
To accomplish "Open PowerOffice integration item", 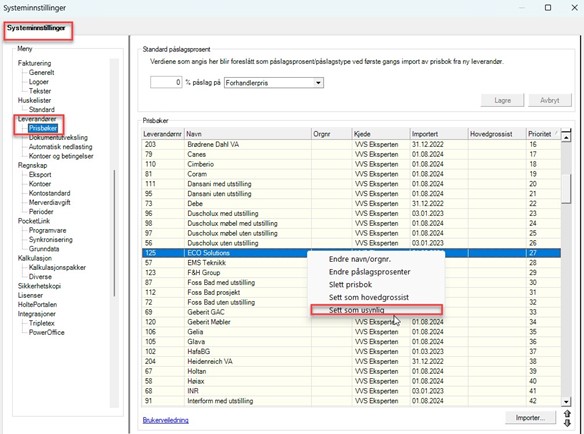I will [47, 332].
